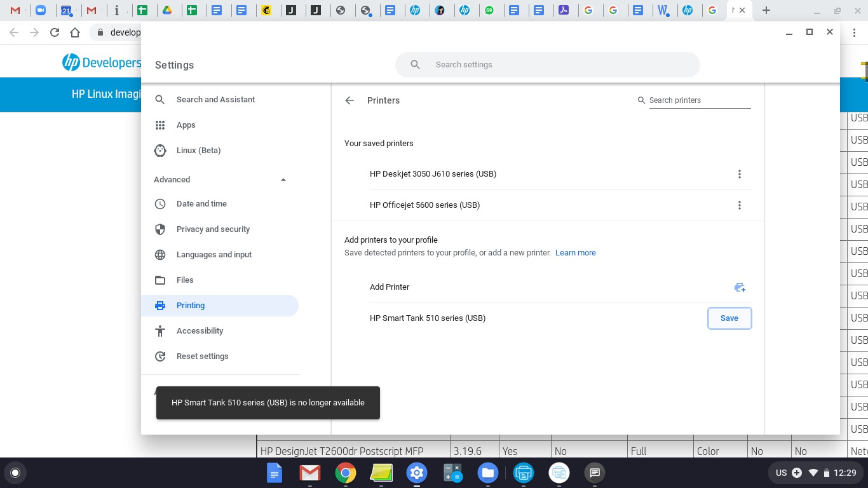The image size is (868, 488).
Task: Open the chat bubble app on shelf
Action: pos(595,473)
